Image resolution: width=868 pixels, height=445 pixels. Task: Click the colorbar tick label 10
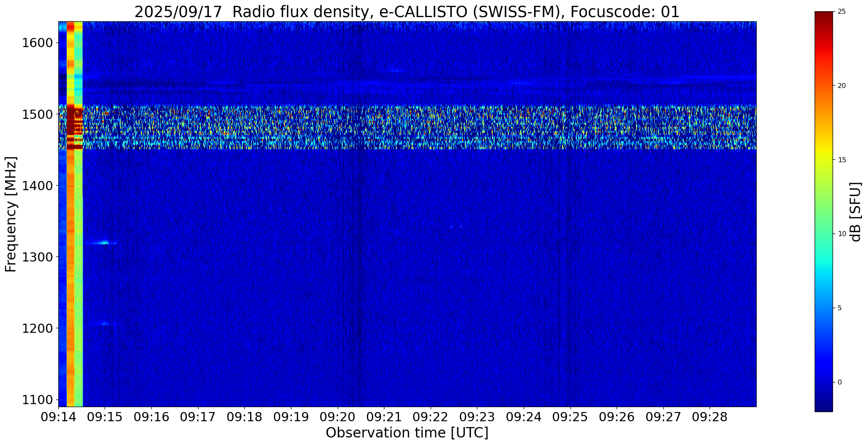(x=842, y=234)
